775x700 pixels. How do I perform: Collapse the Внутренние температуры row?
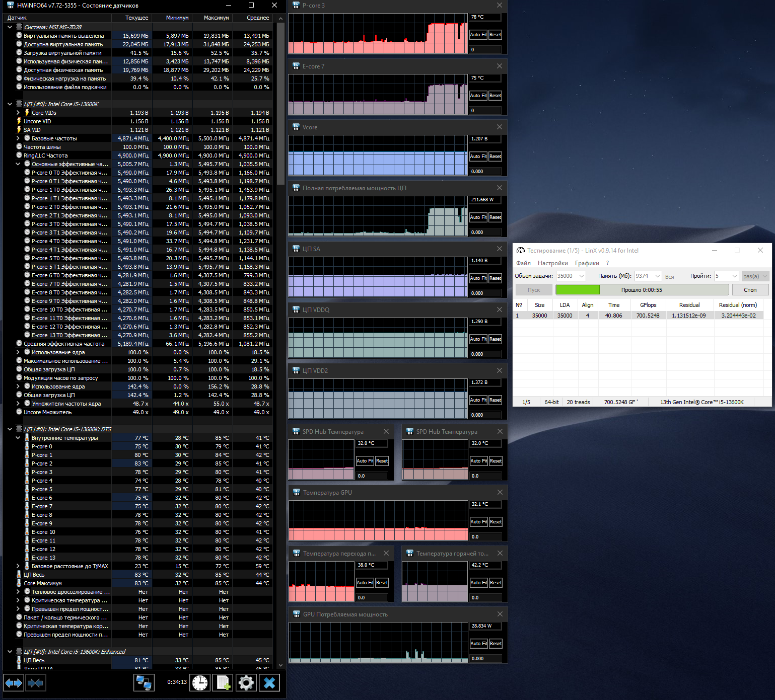pos(18,438)
